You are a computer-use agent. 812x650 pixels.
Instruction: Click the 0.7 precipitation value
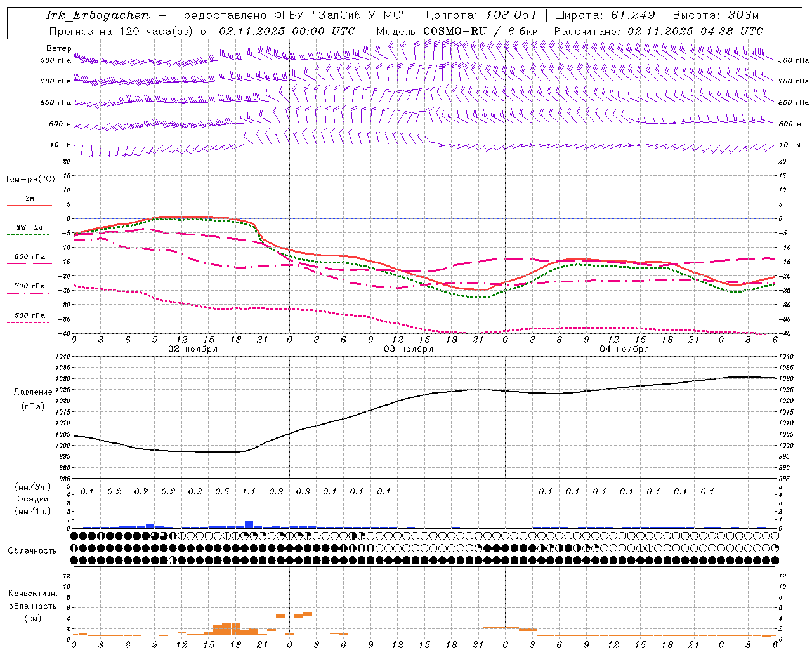point(141,492)
